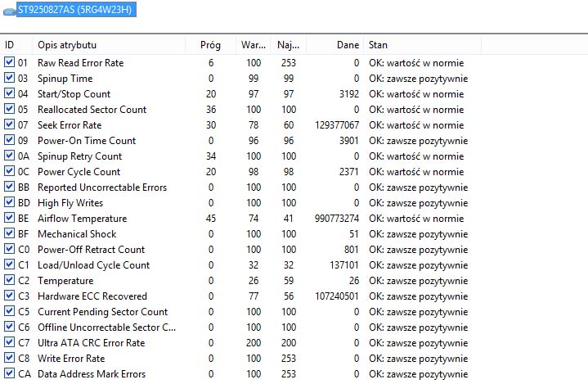Click status text of Raw Read Error Rate
Screen dimensions: 588x384
[x=416, y=63]
